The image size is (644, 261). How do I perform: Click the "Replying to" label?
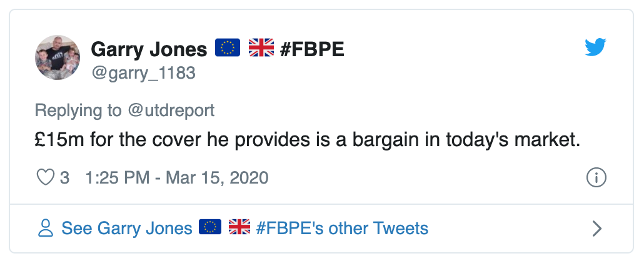79,111
